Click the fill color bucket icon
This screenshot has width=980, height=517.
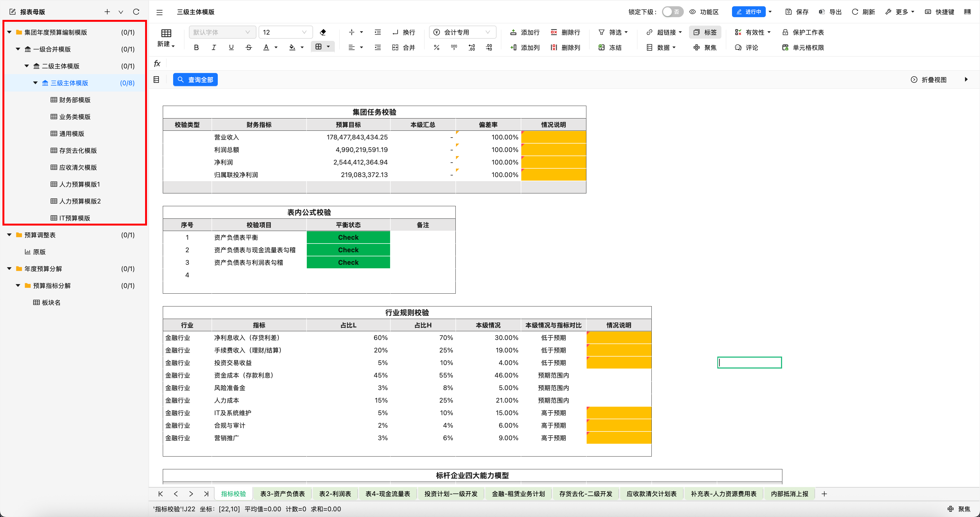point(292,48)
